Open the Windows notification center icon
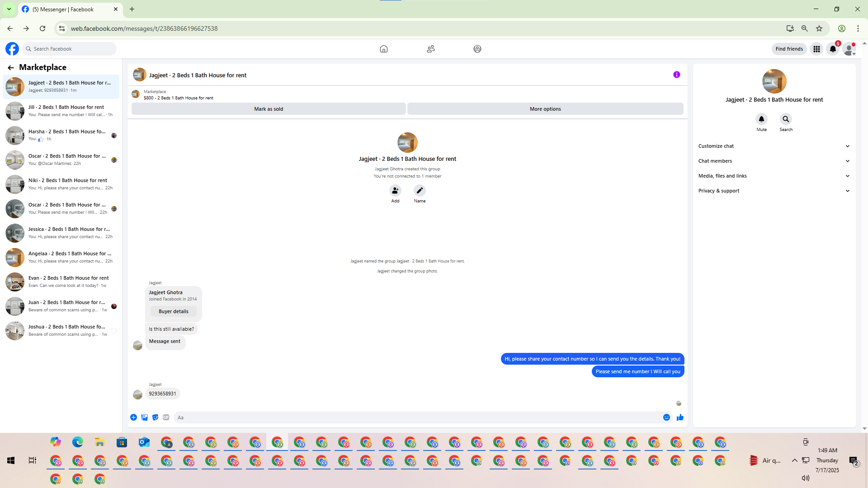 (854, 461)
